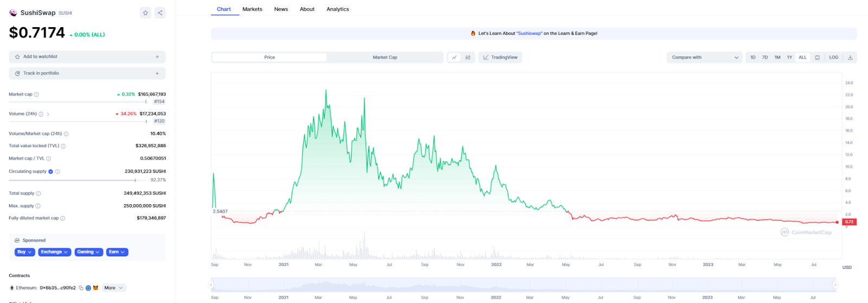Image resolution: width=868 pixels, height=303 pixels.
Task: Click info icon for Max. supply
Action: (x=38, y=206)
